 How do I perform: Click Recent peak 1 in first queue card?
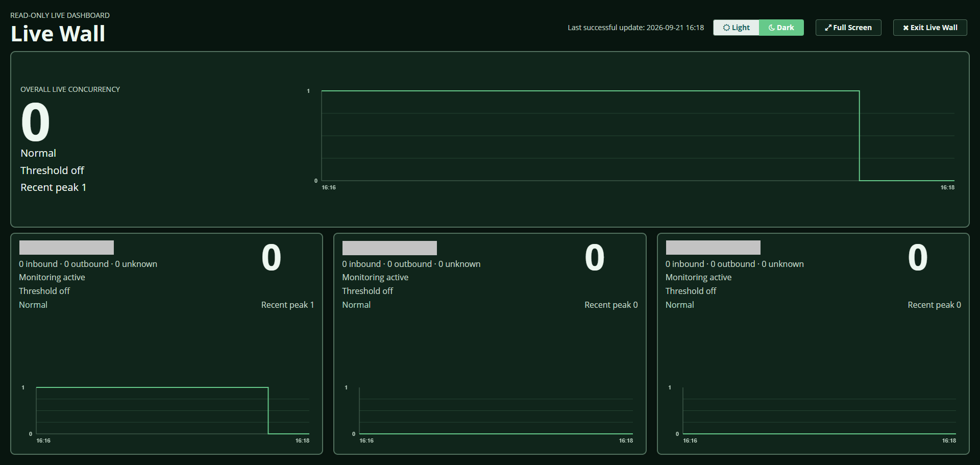tap(287, 305)
